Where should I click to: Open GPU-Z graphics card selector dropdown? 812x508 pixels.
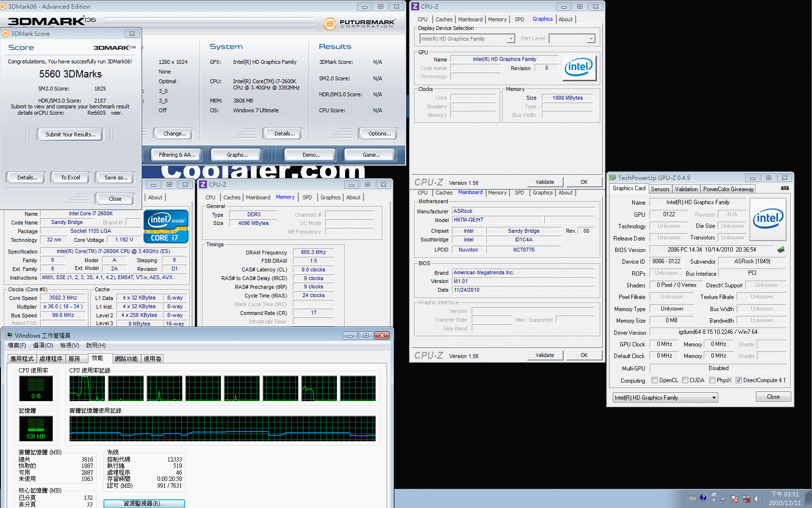(665, 398)
